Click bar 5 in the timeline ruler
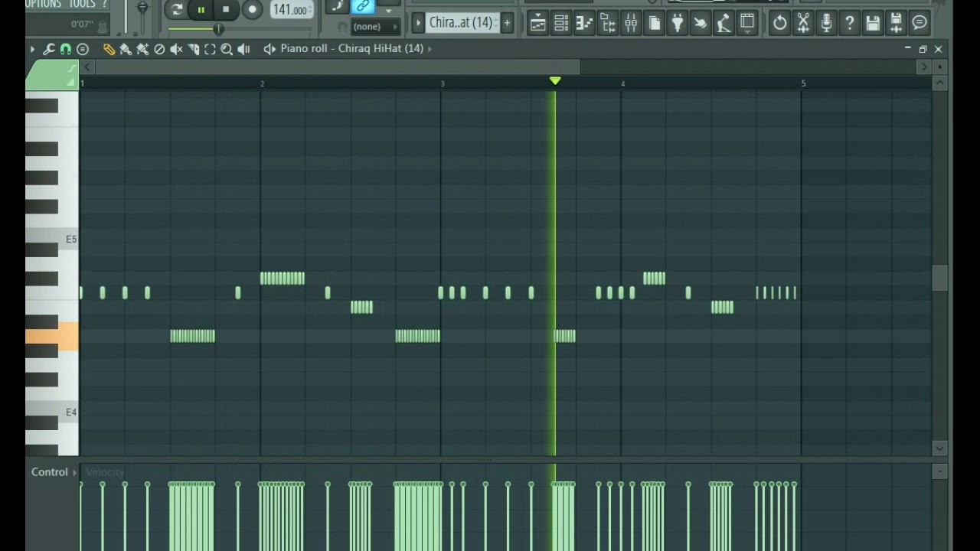Viewport: 980px width, 551px height. [x=803, y=83]
